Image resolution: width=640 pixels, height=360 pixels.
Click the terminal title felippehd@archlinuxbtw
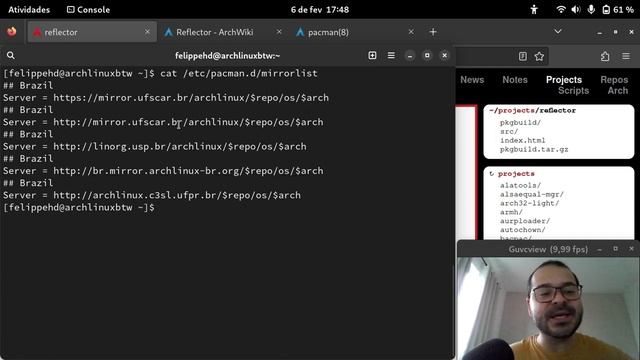tap(227, 56)
